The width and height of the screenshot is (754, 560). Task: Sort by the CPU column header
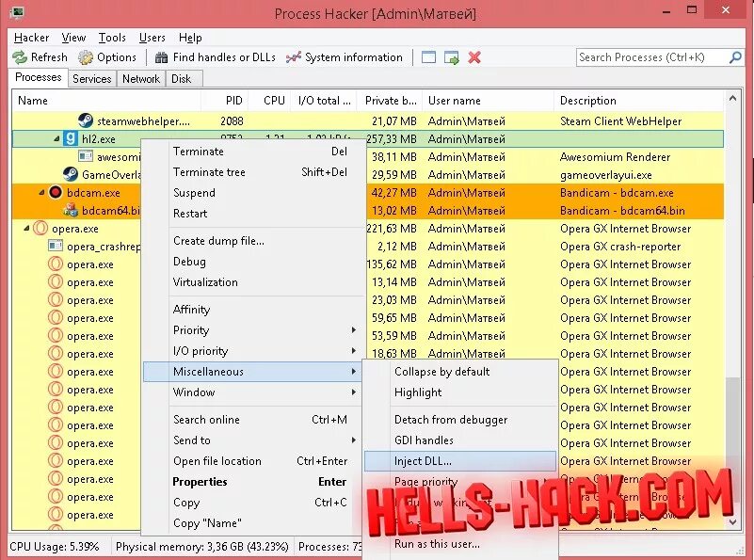[269, 101]
